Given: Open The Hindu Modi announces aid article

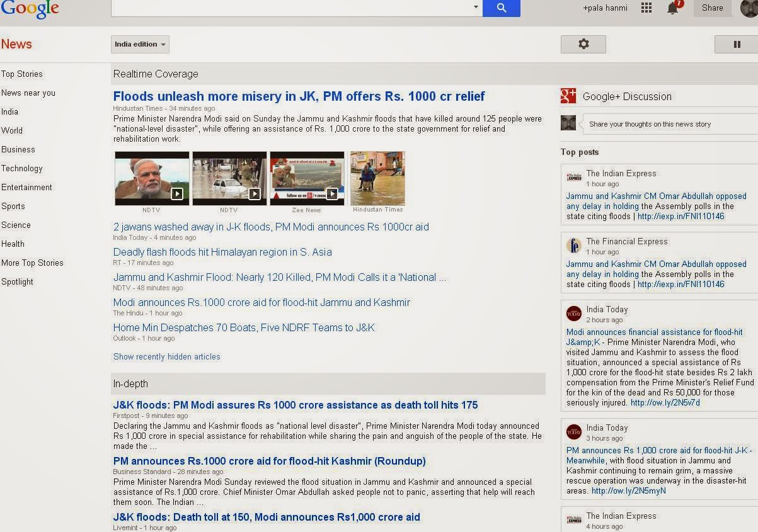Looking at the screenshot, I should (261, 302).
